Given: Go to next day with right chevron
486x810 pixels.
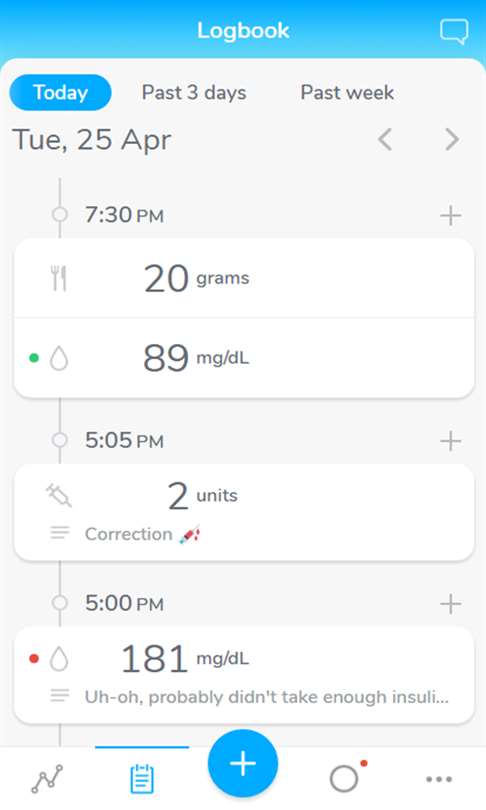Looking at the screenshot, I should [452, 139].
